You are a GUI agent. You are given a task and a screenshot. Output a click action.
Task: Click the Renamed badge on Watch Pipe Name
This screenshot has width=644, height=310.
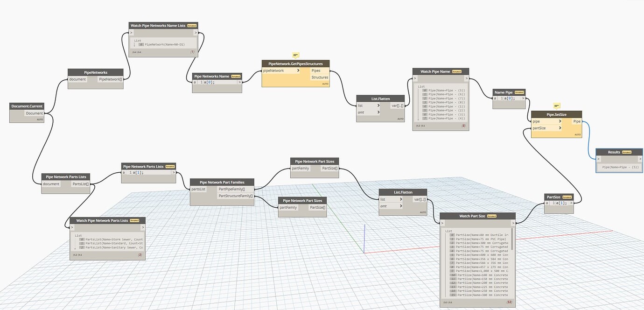(456, 71)
